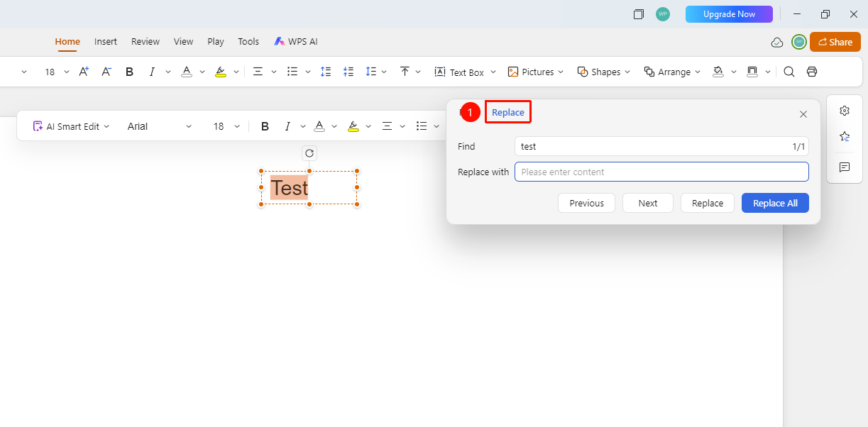This screenshot has height=427, width=868.
Task: Click the Previous button
Action: point(586,203)
